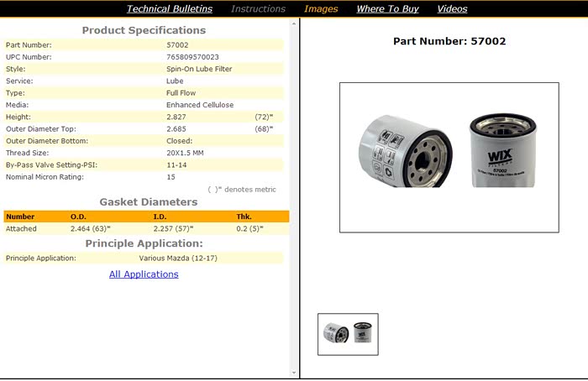The width and height of the screenshot is (588, 381).
Task: Click the large WIX 57002 product image
Action: tap(449, 157)
